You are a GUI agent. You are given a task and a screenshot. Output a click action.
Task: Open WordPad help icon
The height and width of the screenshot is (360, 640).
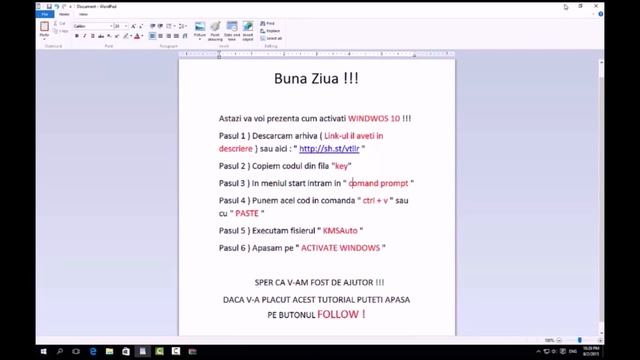pos(600,14)
